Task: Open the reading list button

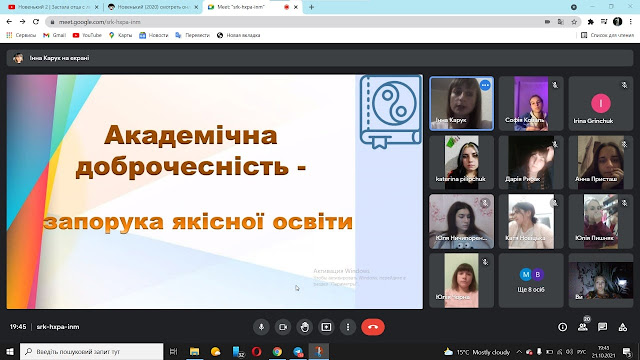Action: pos(607,36)
